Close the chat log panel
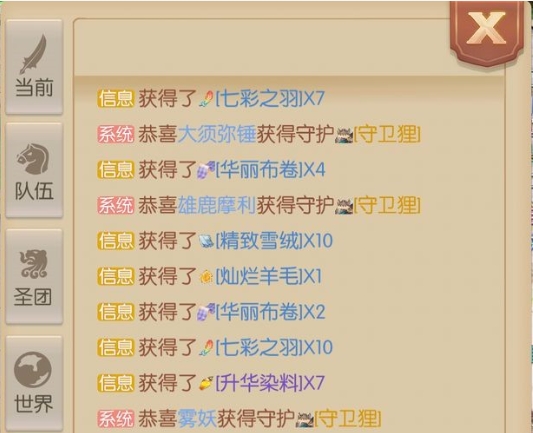This screenshot has width=533, height=433. pos(486,30)
